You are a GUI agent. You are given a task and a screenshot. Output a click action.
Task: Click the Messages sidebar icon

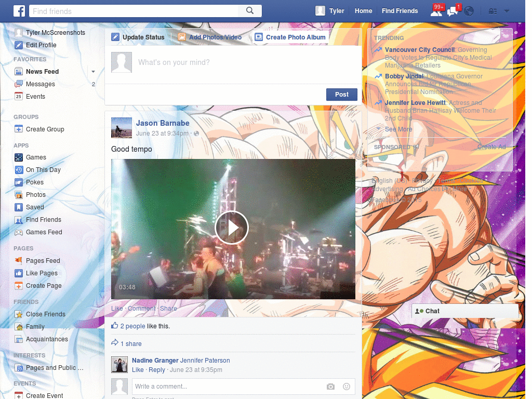pos(19,84)
